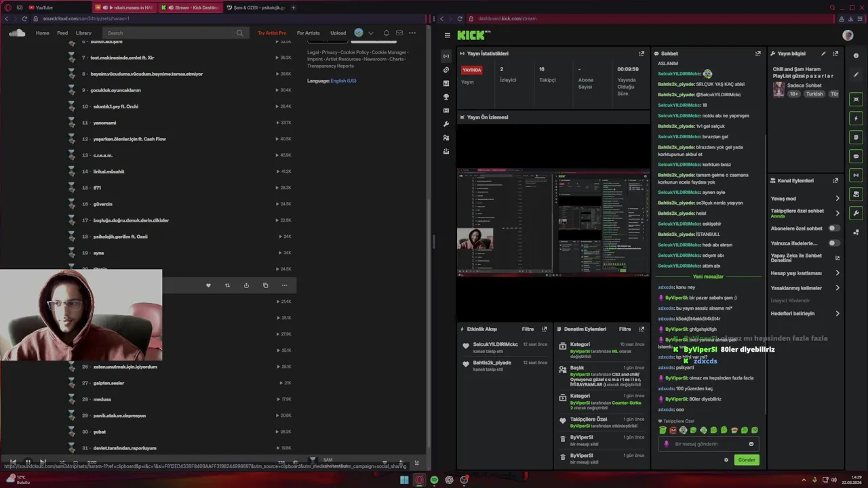Switch to the YouTube browser tab
The width and height of the screenshot is (868, 488).
coord(44,7)
